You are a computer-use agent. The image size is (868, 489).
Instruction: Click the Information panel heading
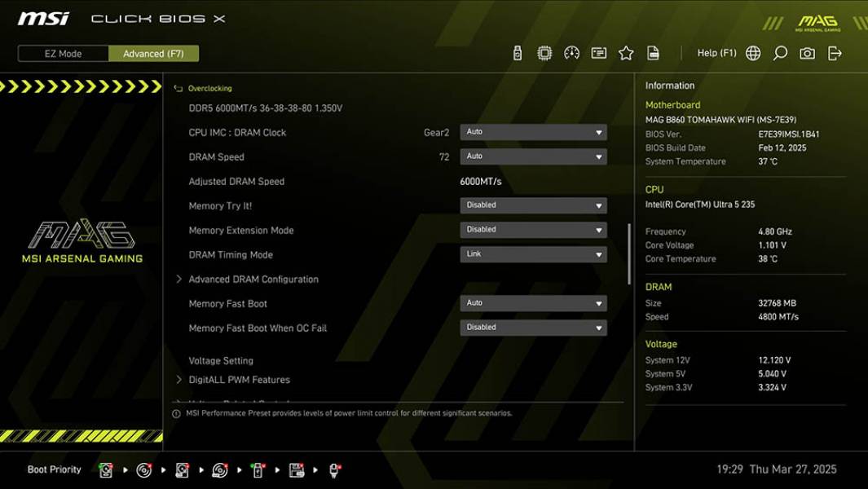670,86
